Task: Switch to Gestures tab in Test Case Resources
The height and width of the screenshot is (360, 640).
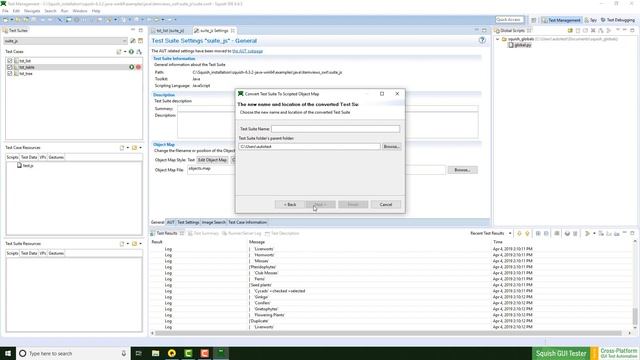Action: point(56,157)
